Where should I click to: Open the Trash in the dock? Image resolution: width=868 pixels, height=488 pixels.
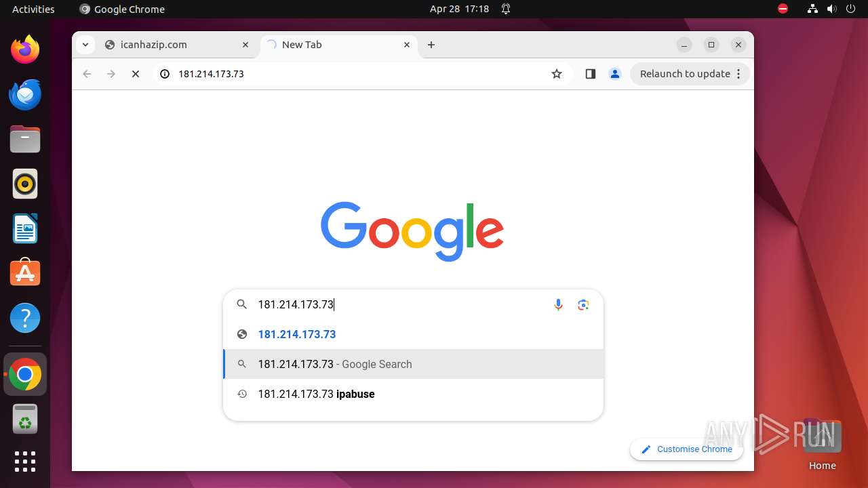[x=25, y=419]
